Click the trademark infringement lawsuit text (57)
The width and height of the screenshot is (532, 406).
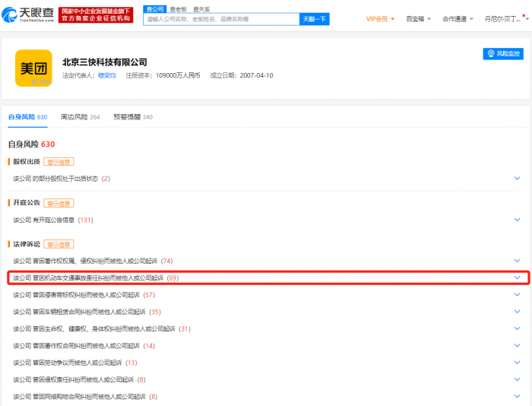(84, 295)
